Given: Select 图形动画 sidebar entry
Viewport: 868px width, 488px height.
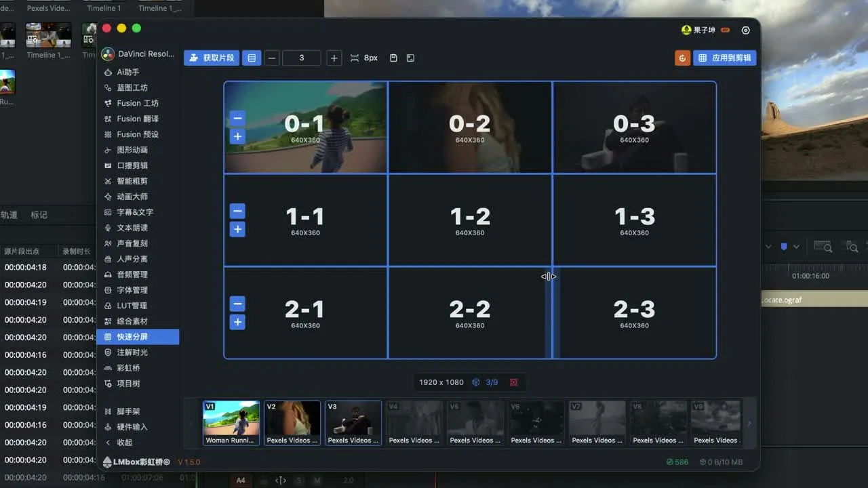Looking at the screenshot, I should click(x=138, y=150).
